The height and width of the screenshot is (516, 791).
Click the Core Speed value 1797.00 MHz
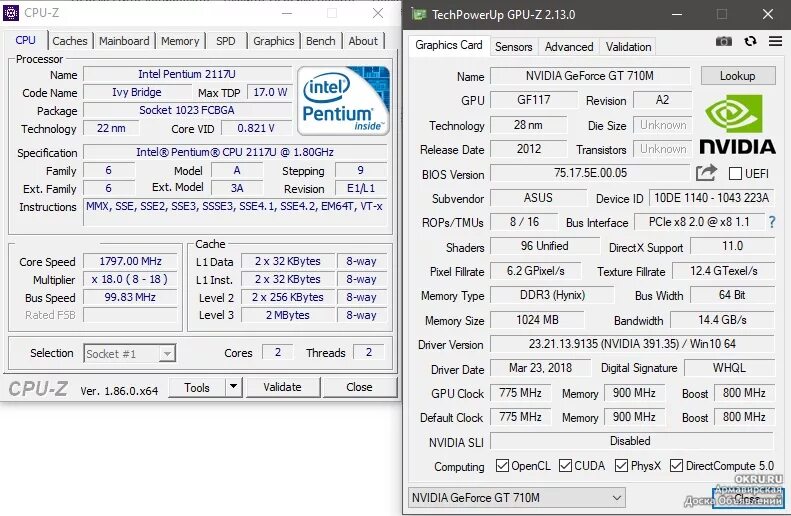point(130,261)
